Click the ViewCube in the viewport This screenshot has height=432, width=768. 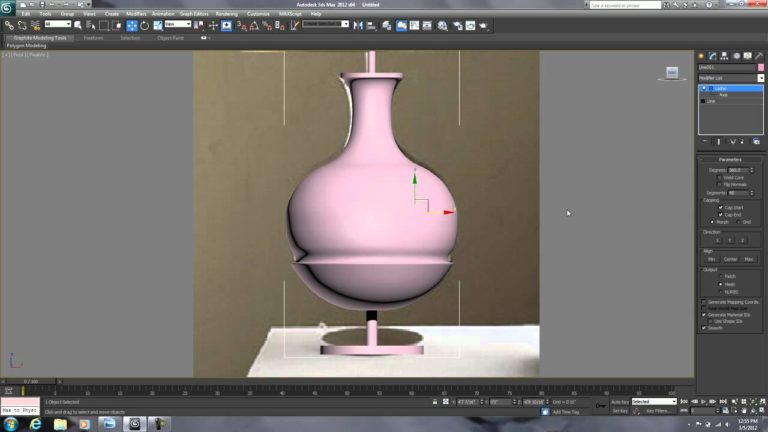673,73
